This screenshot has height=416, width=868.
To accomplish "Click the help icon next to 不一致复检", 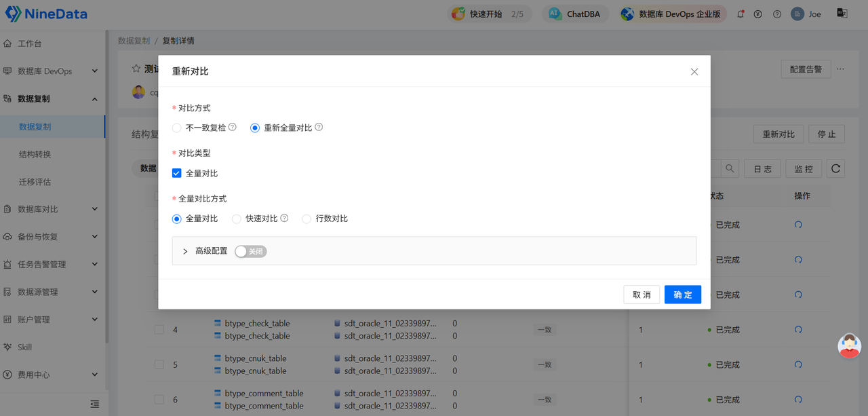I will pyautogui.click(x=233, y=127).
